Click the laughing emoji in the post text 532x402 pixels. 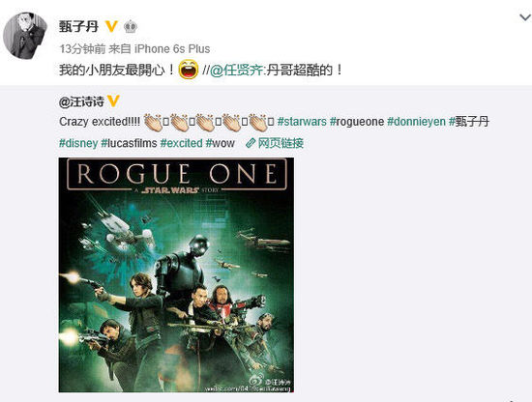coord(189,70)
